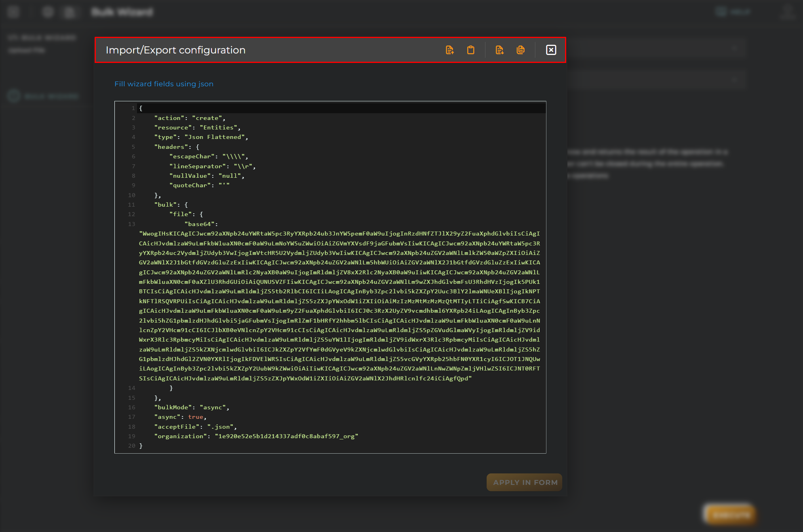Image resolution: width=803 pixels, height=532 pixels.
Task: Click the "lineSeparator": "\\r" line
Action: point(212,166)
